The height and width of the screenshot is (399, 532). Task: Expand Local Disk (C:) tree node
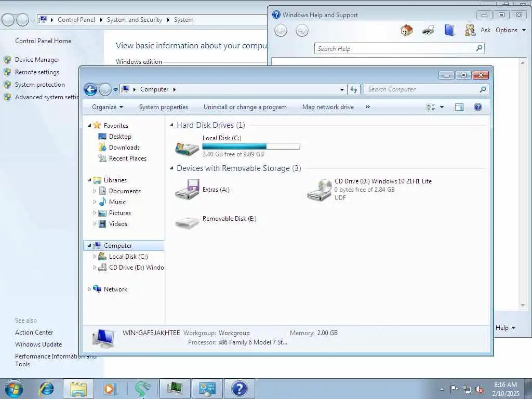click(x=95, y=257)
